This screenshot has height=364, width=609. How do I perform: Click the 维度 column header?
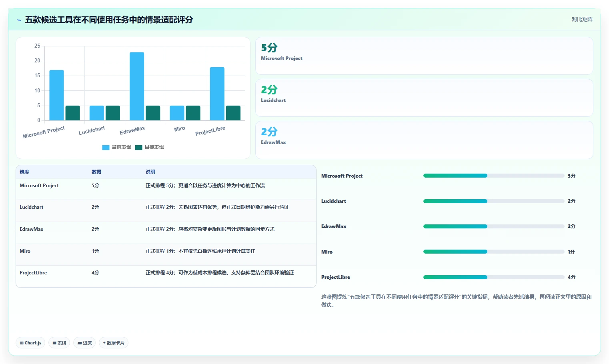pos(24,172)
